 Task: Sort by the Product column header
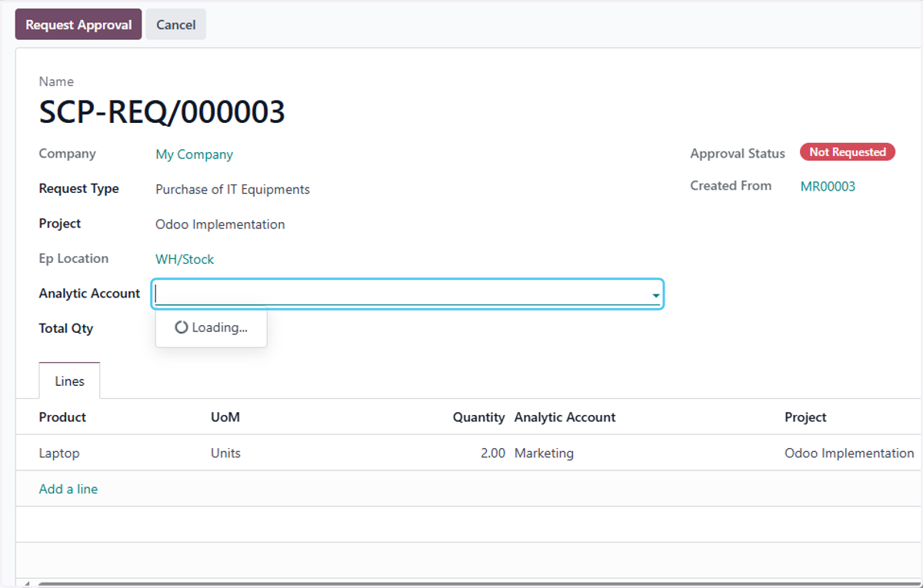pyautogui.click(x=62, y=417)
